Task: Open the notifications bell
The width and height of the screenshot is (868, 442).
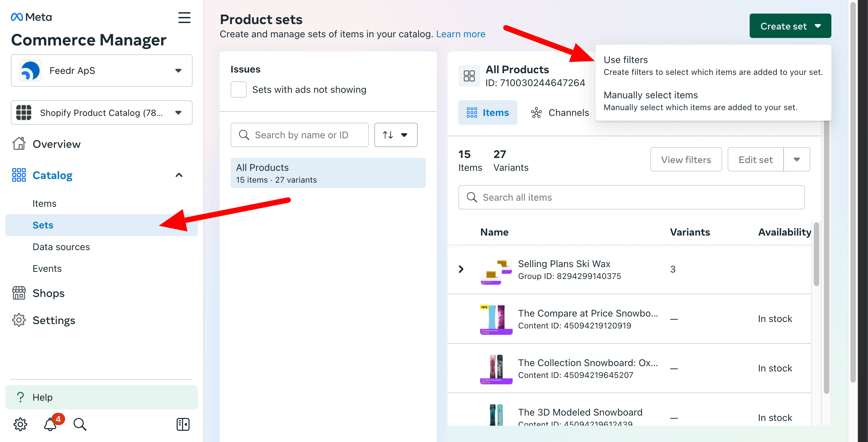Action: click(50, 424)
